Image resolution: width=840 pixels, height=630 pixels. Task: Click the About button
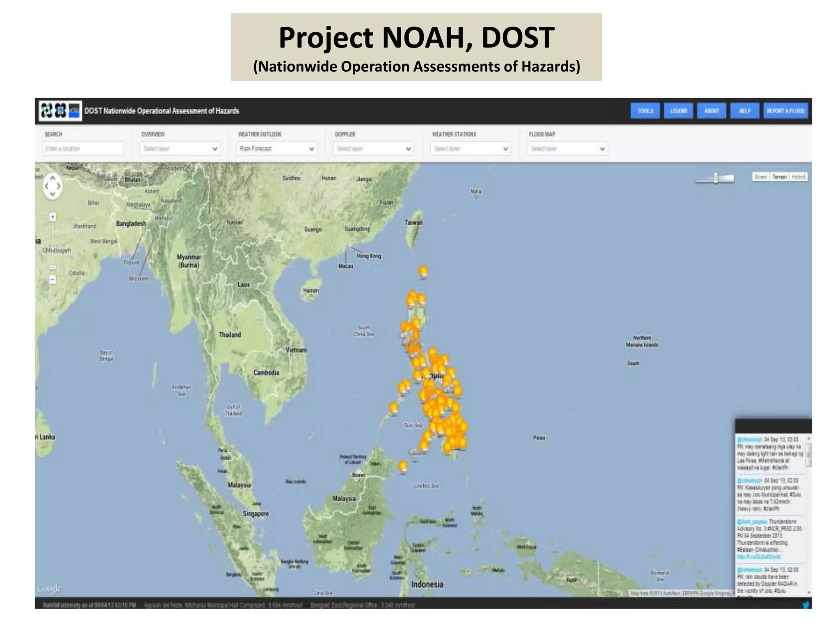click(712, 111)
